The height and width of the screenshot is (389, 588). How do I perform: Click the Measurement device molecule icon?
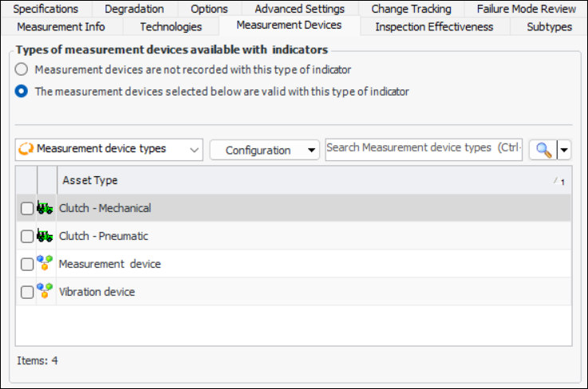pos(45,264)
